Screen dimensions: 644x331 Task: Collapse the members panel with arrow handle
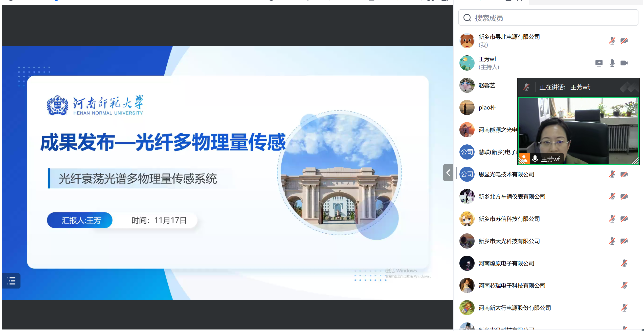448,173
